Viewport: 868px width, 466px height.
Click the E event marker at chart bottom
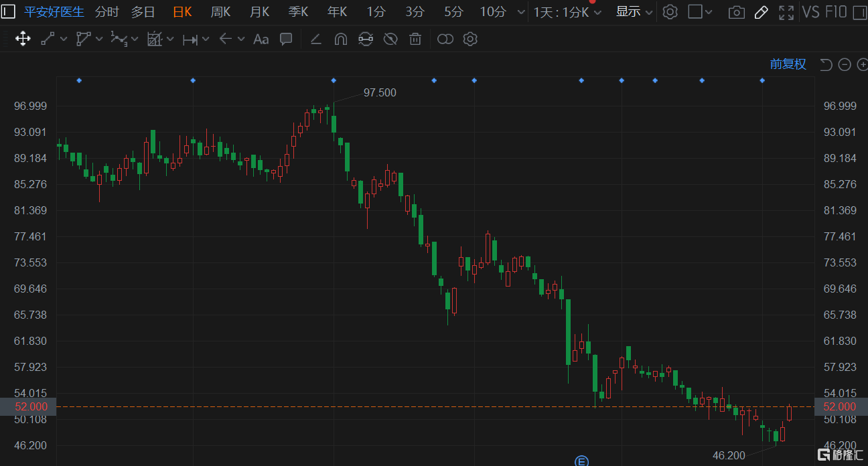581,461
